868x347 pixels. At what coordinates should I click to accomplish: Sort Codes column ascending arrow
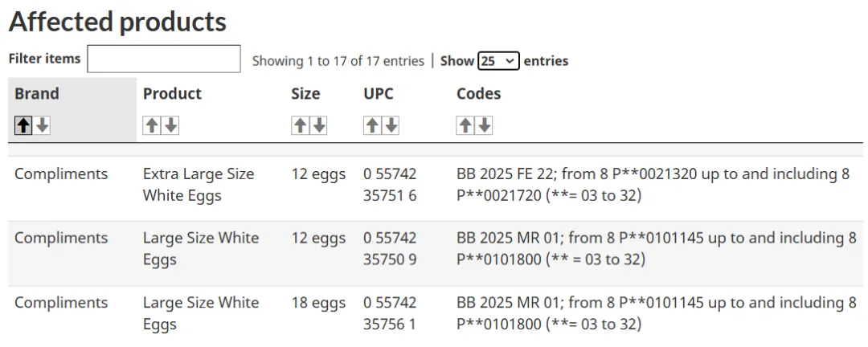(465, 125)
